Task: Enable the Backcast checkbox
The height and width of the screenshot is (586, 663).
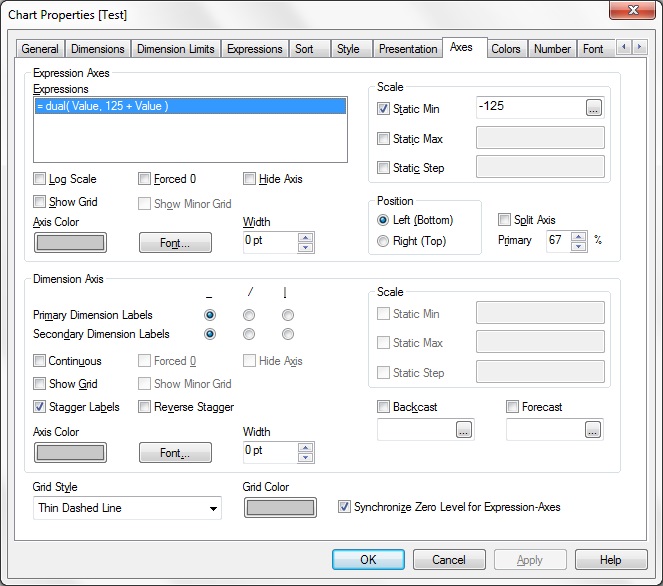Action: [x=383, y=407]
